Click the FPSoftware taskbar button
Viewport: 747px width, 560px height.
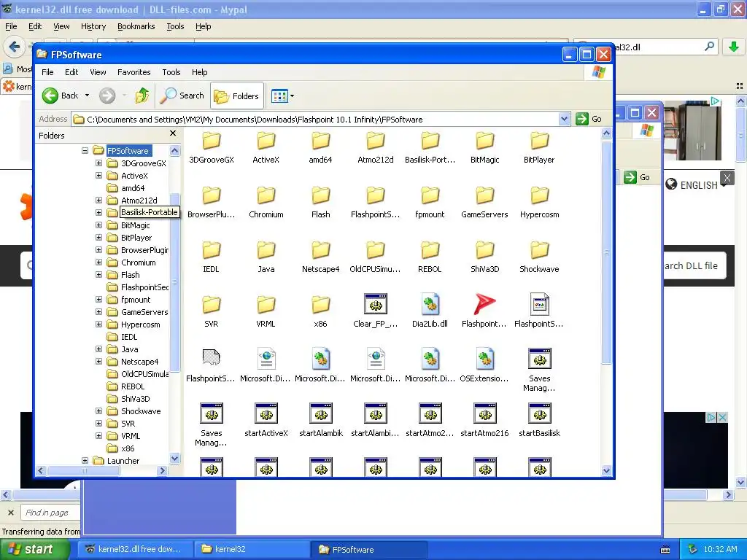368,549
